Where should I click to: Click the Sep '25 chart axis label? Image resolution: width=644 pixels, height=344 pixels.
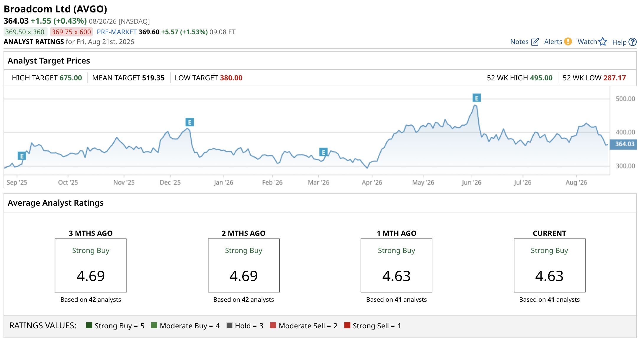pos(17,182)
